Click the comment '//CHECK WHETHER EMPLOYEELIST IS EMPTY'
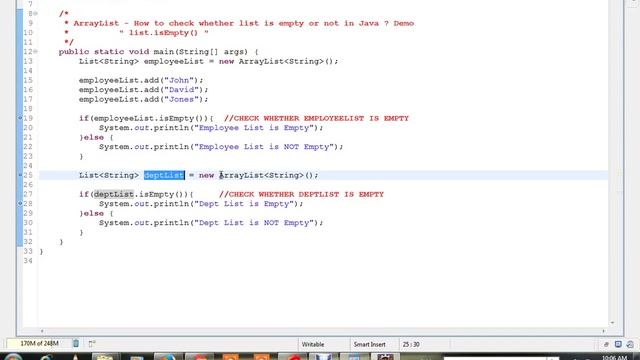Screen dimensions: 640x360 click(316, 118)
